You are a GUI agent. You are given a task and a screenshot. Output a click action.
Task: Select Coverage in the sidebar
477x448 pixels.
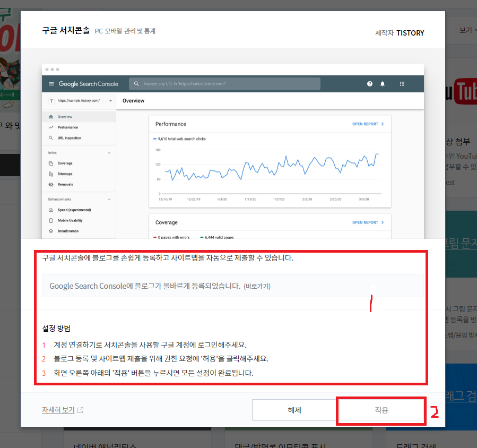(79, 163)
